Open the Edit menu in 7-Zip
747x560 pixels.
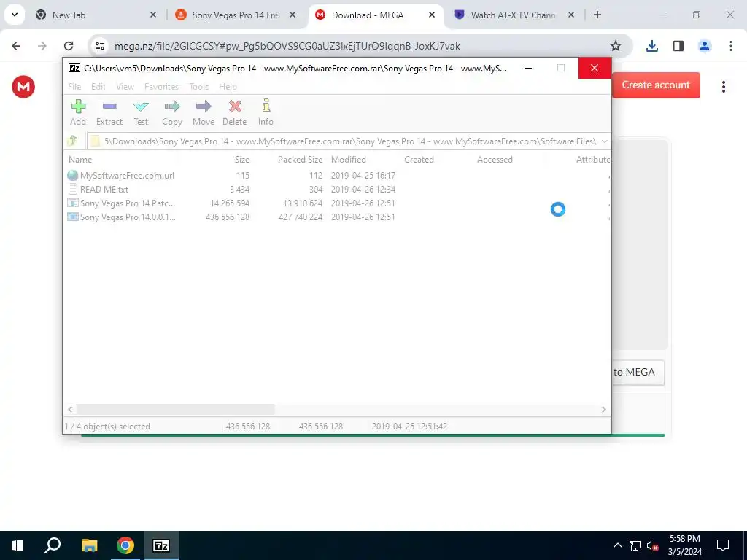[98, 86]
